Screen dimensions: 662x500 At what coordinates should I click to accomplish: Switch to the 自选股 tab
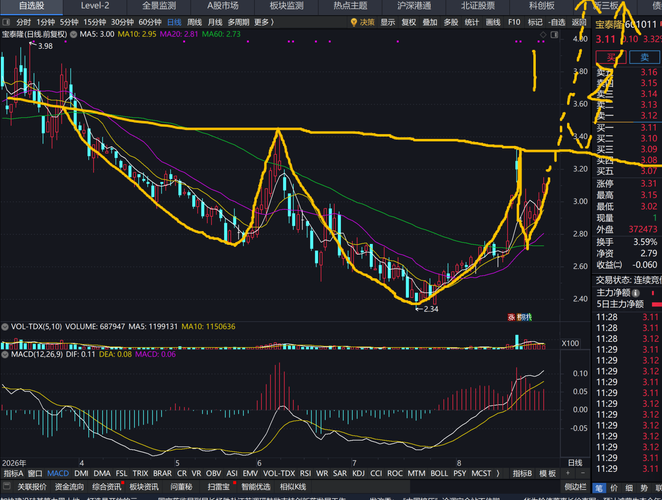click(32, 6)
